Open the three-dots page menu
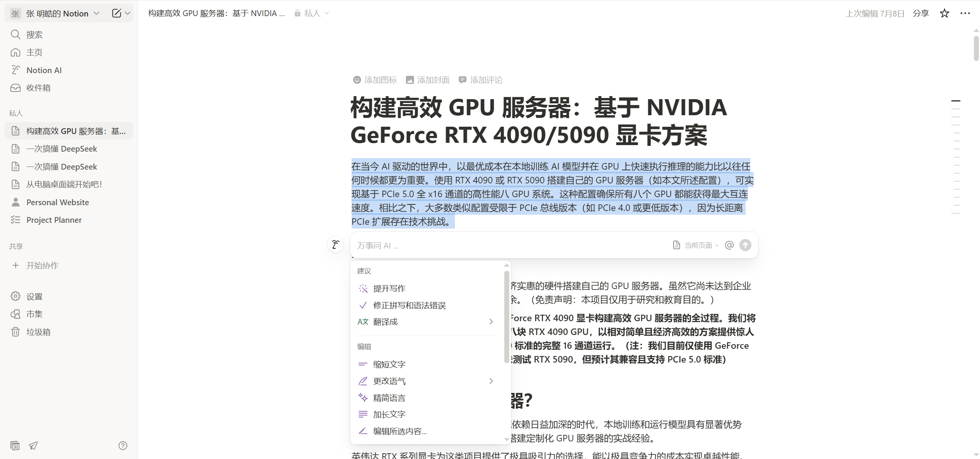This screenshot has height=459, width=980. [965, 13]
